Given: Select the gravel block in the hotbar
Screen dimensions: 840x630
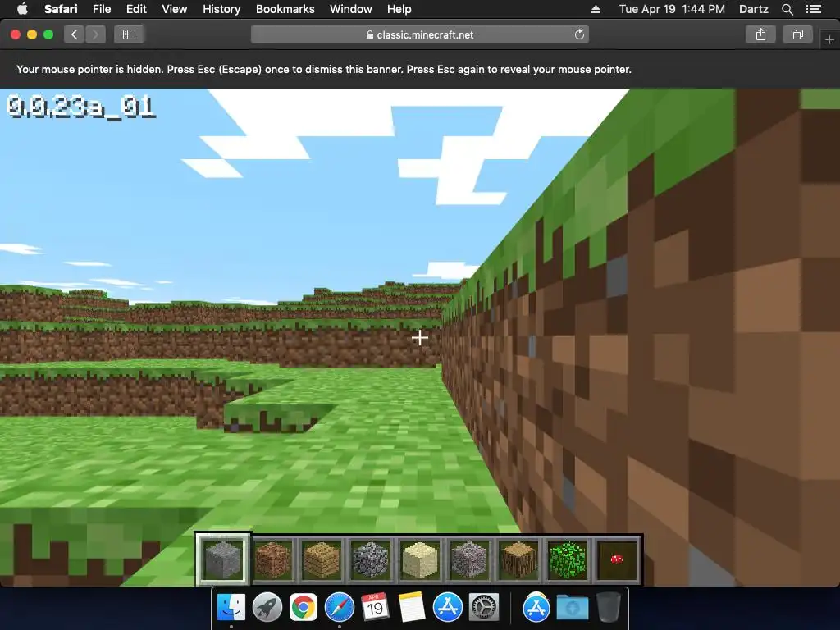Looking at the screenshot, I should click(469, 559).
